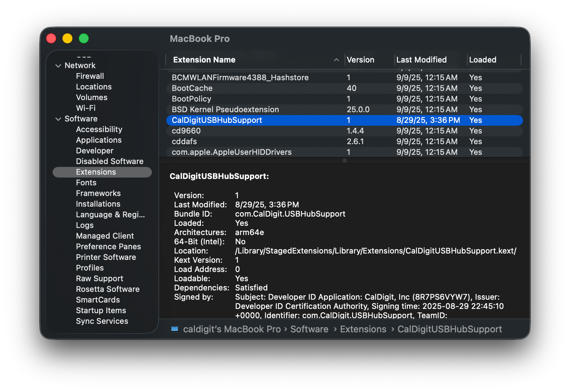Screen dimensions: 570x392
Task: Click the sort arrow on Extension Name column
Action: click(x=336, y=60)
